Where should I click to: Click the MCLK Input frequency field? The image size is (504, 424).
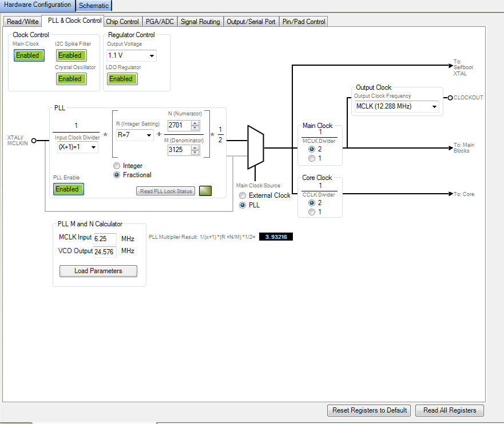(105, 238)
